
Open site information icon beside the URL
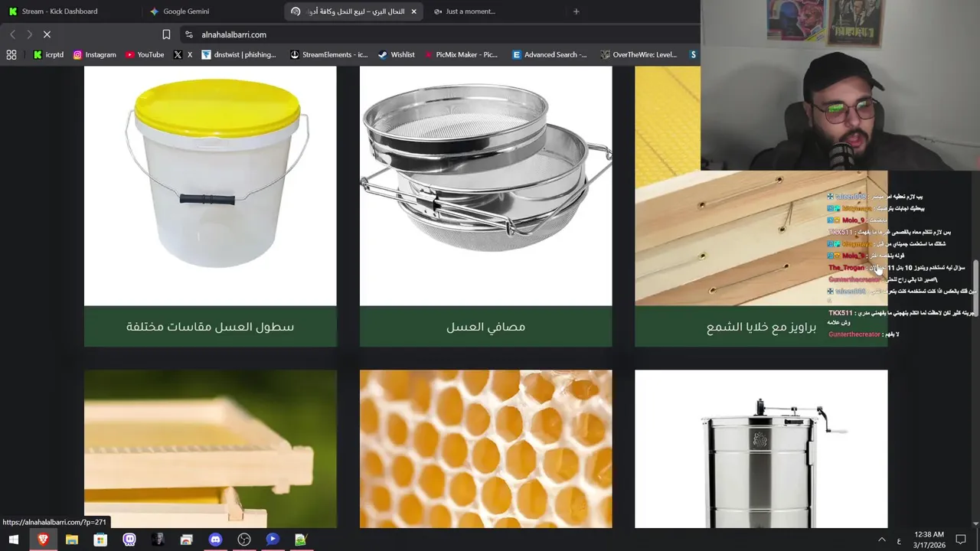click(x=189, y=34)
